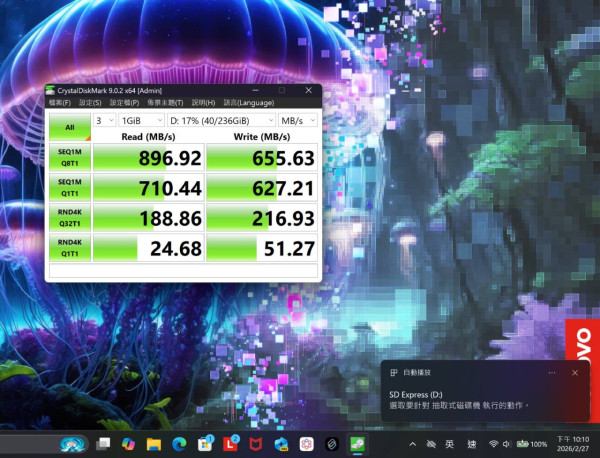Click the empty comment field below results
Image resolution: width=600 pixels, height=458 pixels.
pos(183,271)
